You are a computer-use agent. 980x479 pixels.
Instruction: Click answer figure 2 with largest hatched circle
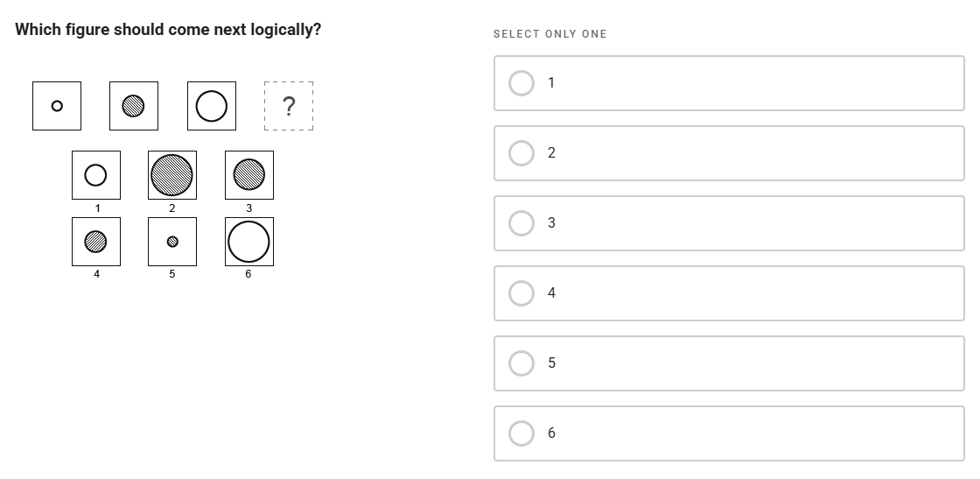click(x=172, y=175)
